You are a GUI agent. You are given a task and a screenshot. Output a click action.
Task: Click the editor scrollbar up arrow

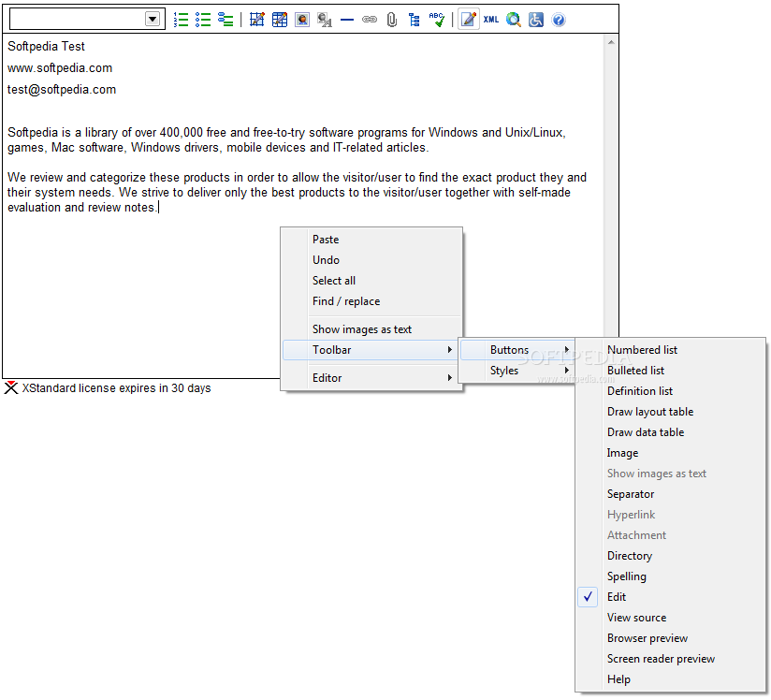click(611, 42)
